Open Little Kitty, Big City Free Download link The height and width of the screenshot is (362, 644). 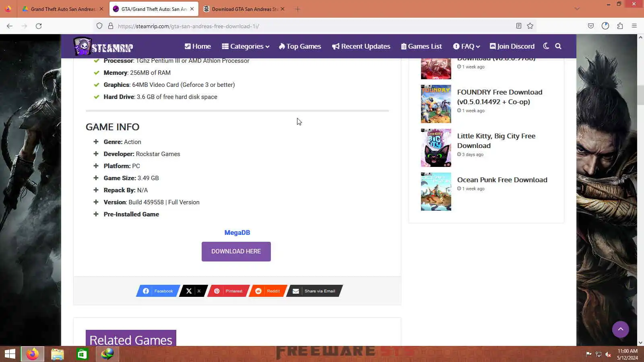(x=496, y=141)
